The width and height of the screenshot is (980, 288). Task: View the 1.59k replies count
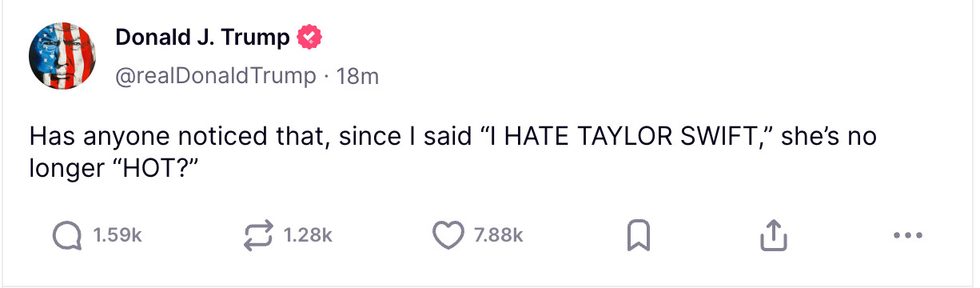pyautogui.click(x=118, y=235)
